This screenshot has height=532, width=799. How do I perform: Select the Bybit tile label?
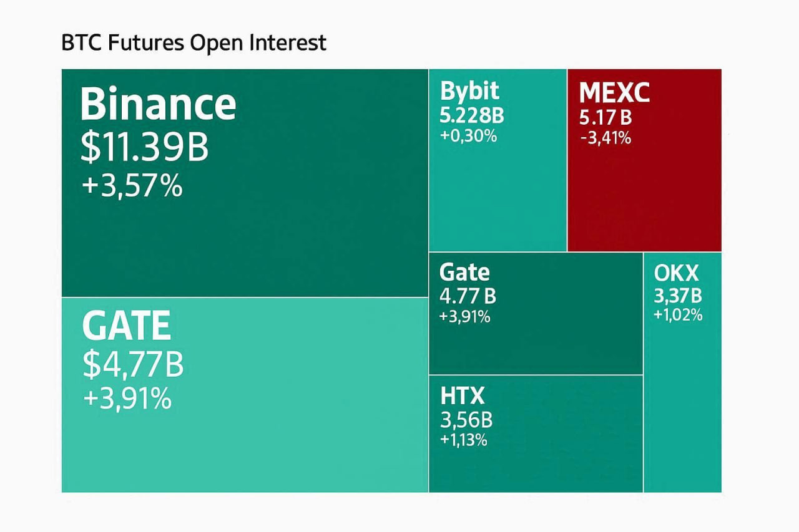[x=469, y=91]
